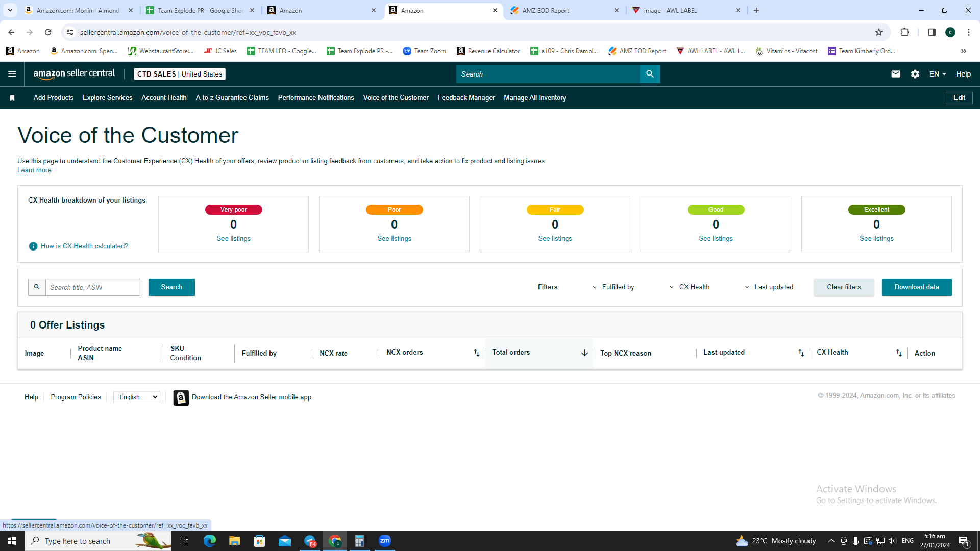
Task: Click the Clear filters button
Action: 844,287
